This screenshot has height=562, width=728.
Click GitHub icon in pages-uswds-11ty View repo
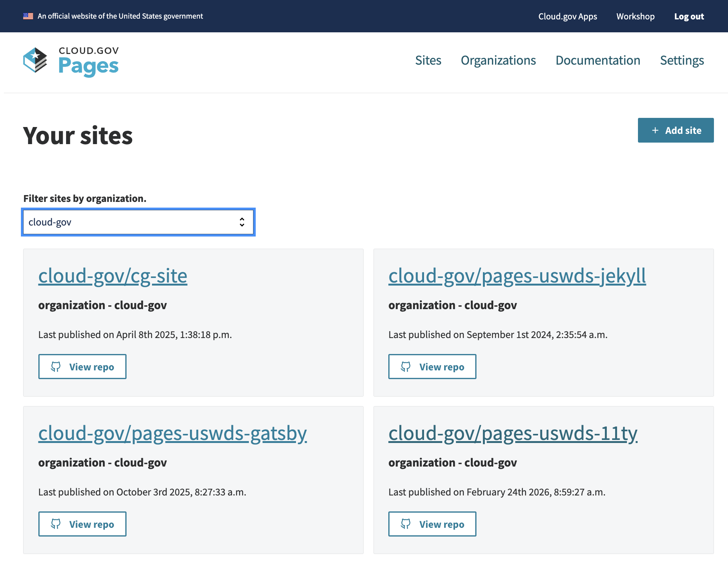click(x=406, y=524)
